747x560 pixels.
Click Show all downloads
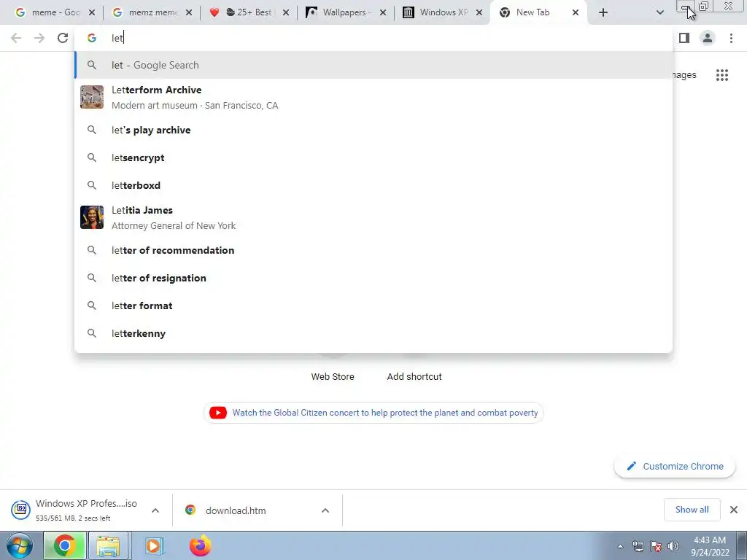(x=692, y=510)
